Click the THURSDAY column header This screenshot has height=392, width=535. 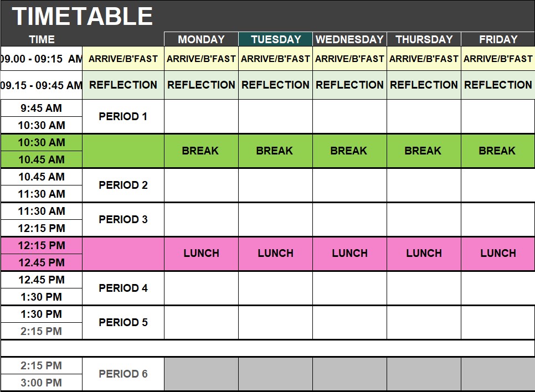424,39
